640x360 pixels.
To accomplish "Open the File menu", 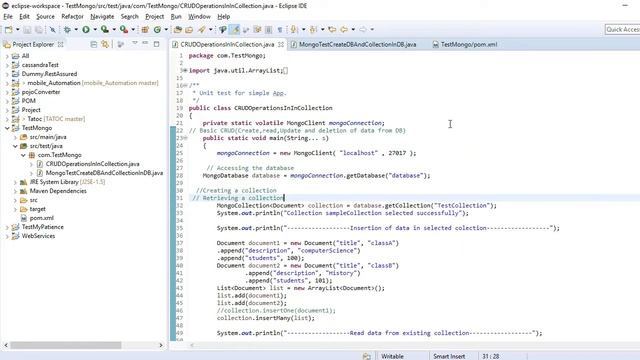I will 8,16.
